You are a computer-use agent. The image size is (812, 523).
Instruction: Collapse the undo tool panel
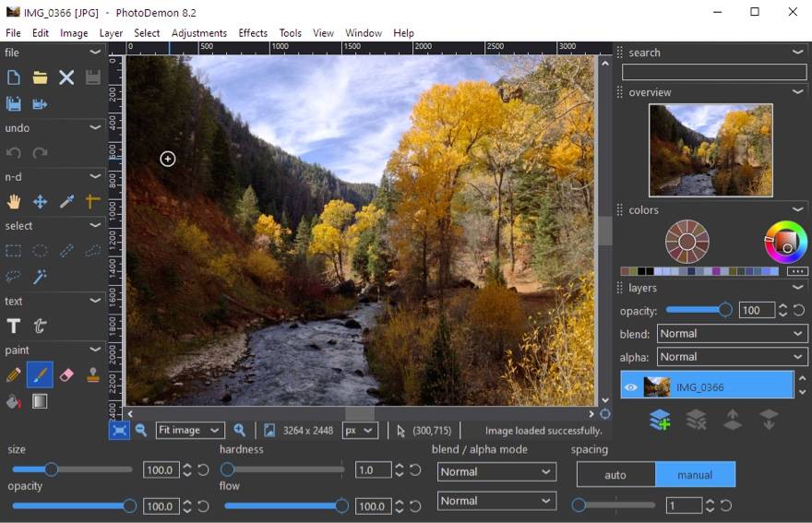[x=95, y=127]
